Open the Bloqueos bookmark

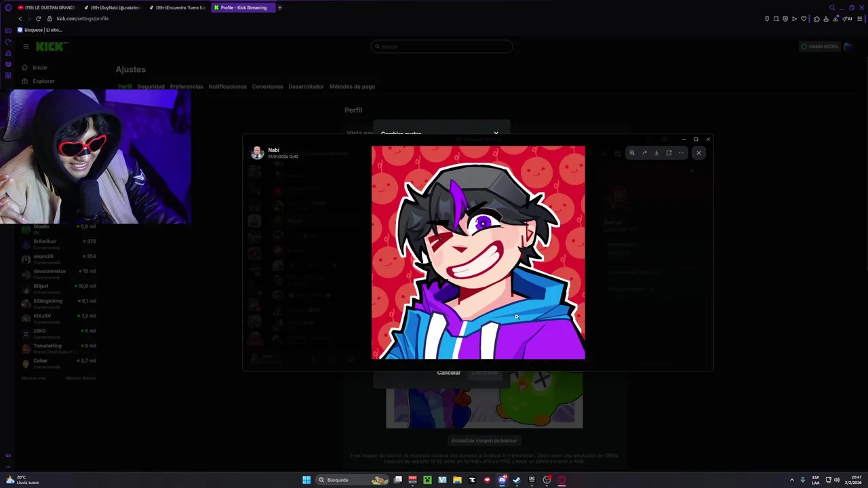[x=39, y=30]
